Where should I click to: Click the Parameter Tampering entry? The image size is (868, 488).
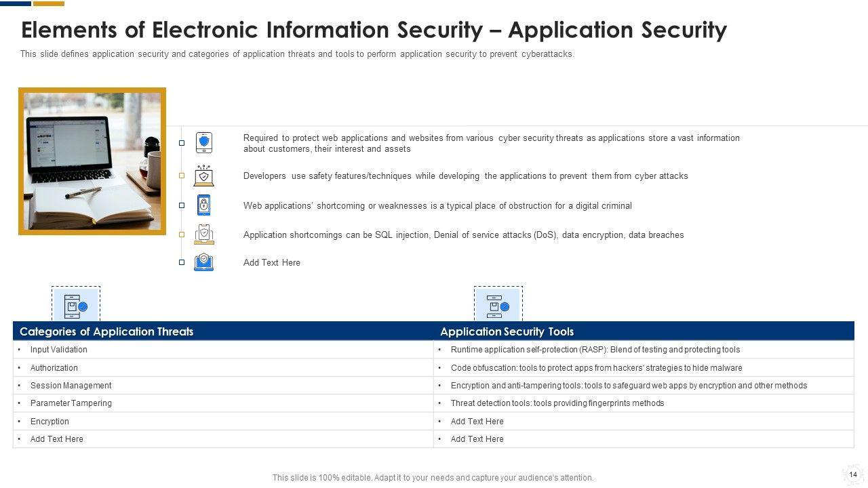click(x=71, y=403)
